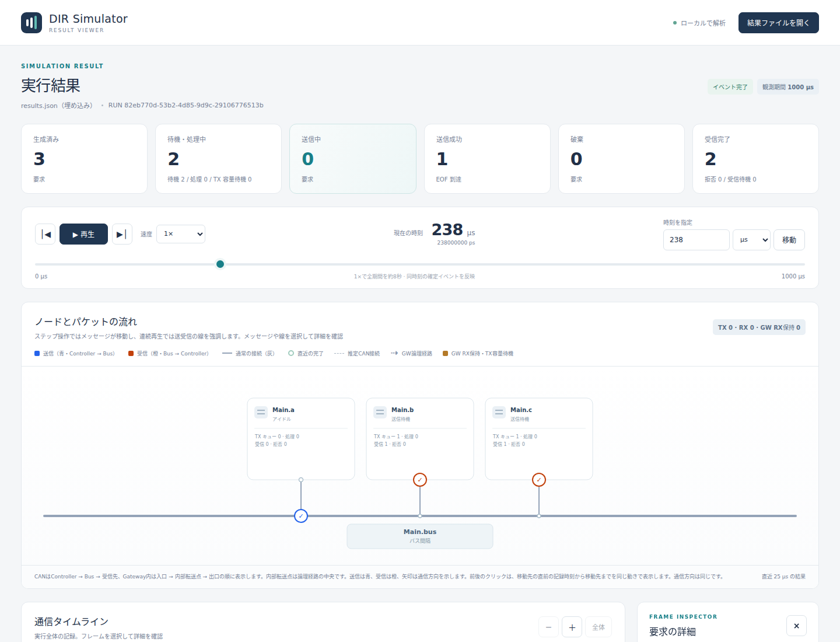Click the RUN id text

coord(186,105)
